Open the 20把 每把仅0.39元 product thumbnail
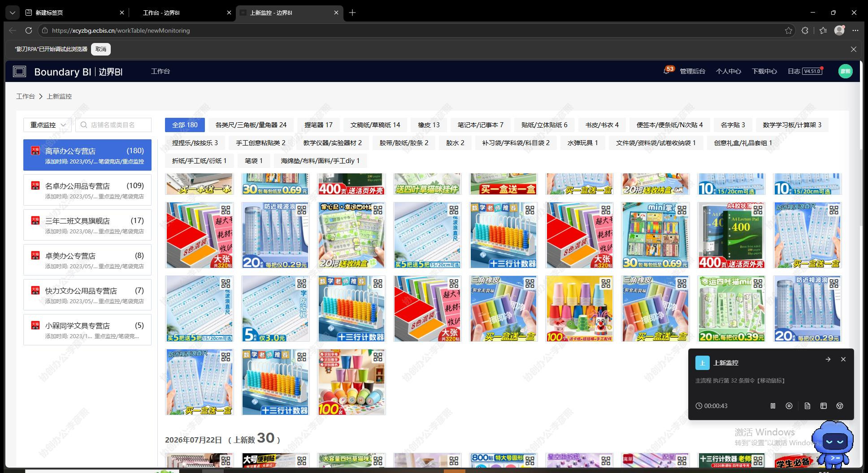The width and height of the screenshot is (868, 473). point(732,309)
